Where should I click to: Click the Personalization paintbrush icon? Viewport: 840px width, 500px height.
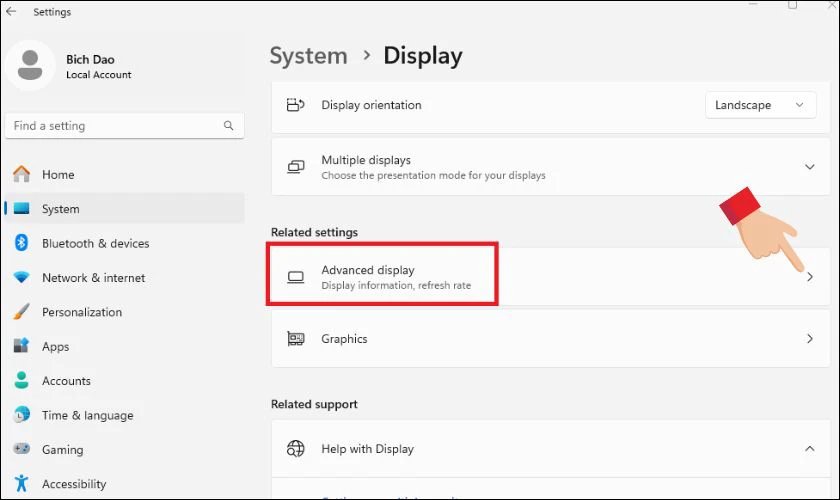[x=21, y=312]
